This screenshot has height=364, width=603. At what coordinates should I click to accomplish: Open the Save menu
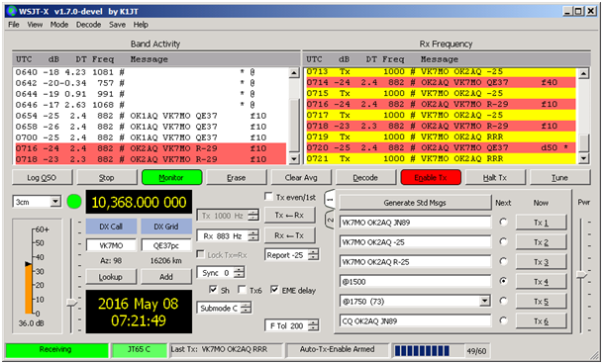pos(117,25)
